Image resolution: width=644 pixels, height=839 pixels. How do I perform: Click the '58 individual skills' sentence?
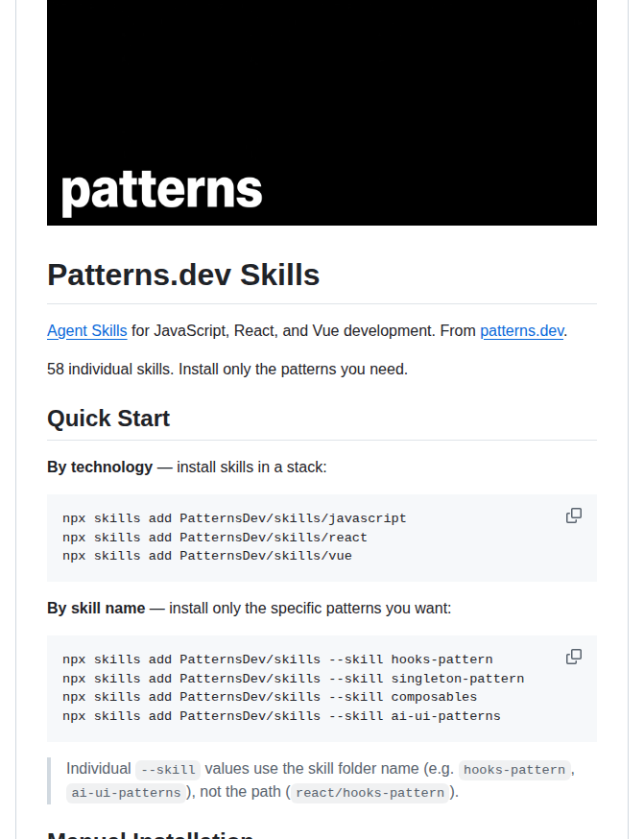[x=227, y=370]
